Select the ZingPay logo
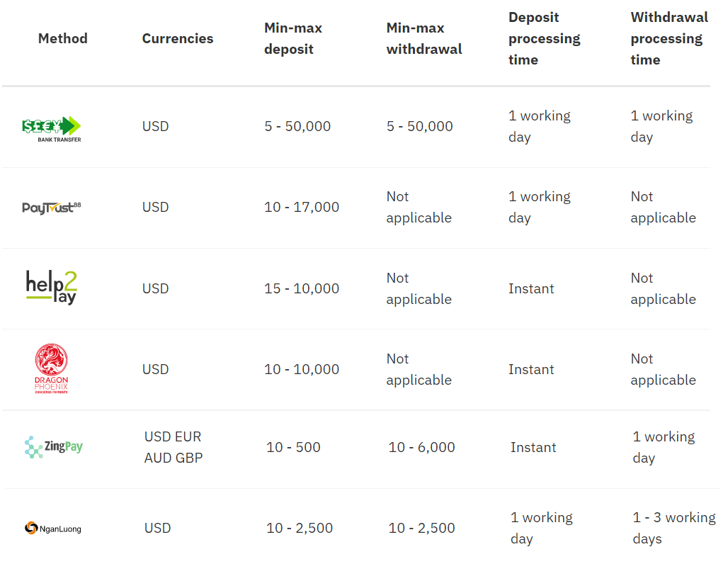This screenshot has width=728, height=581. pyautogui.click(x=54, y=447)
